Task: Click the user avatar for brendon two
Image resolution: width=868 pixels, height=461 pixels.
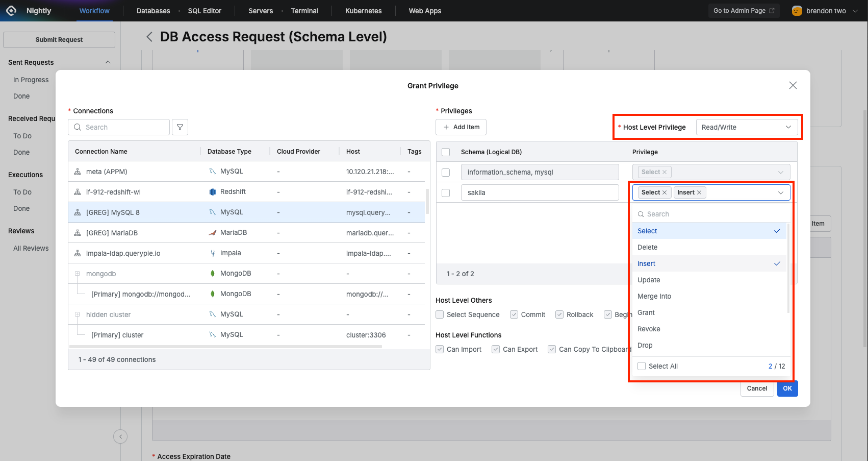Action: 797,11
